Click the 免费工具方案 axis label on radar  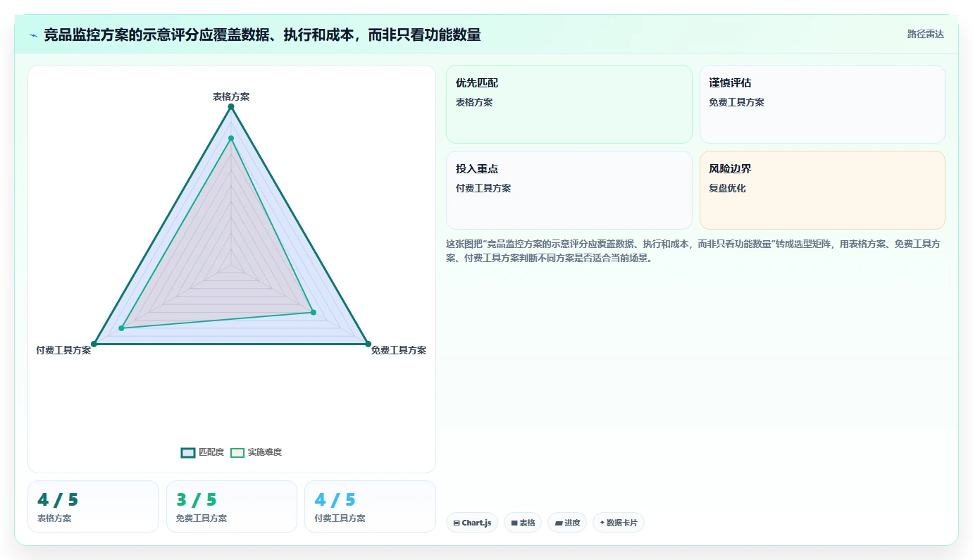[399, 350]
